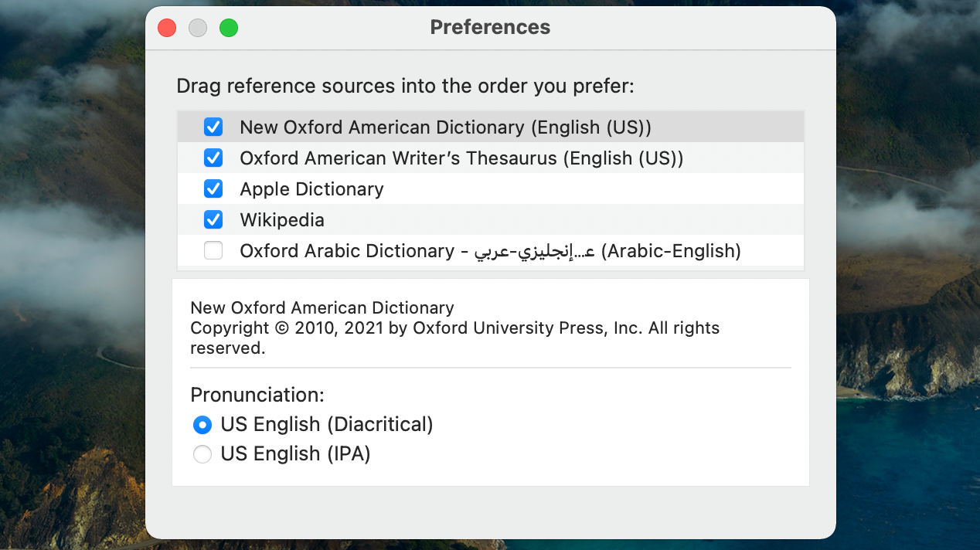This screenshot has height=550, width=980.
Task: Click the green zoom window button
Action: (229, 29)
